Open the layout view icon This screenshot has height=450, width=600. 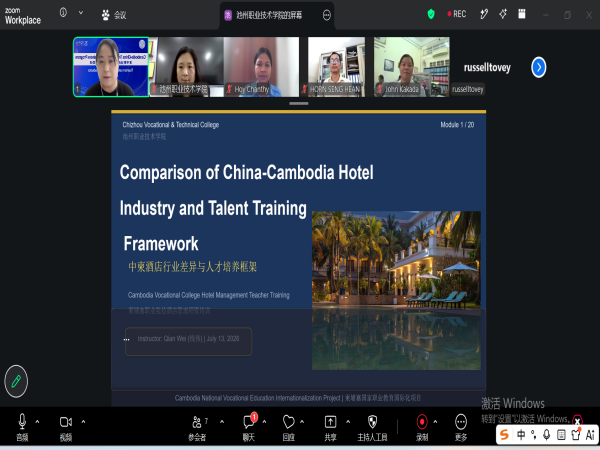[x=522, y=14]
